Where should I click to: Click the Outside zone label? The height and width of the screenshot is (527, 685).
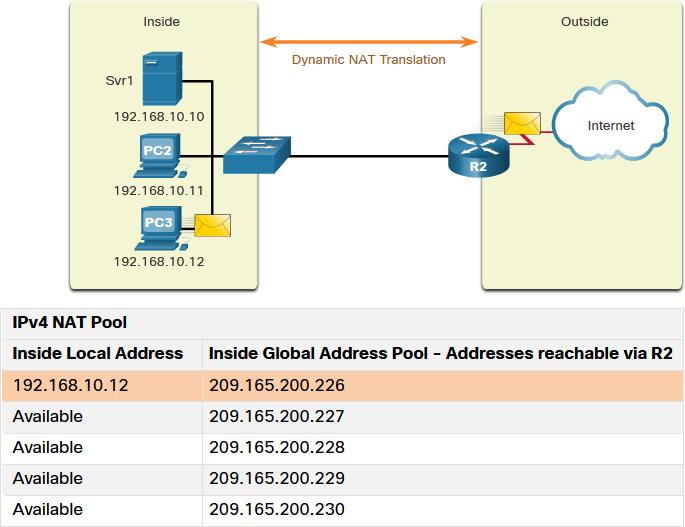[x=585, y=21]
